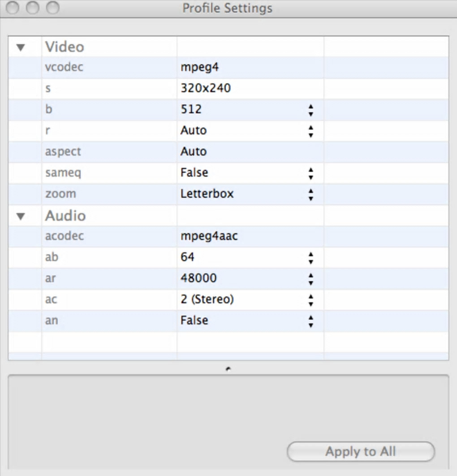Open the zoom Letterbox dropdown
Screen dimensions: 457x476
[x=310, y=194]
